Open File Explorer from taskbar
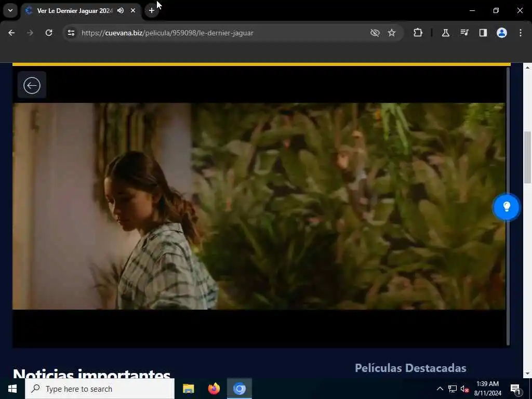The width and height of the screenshot is (532, 399). pos(188,389)
